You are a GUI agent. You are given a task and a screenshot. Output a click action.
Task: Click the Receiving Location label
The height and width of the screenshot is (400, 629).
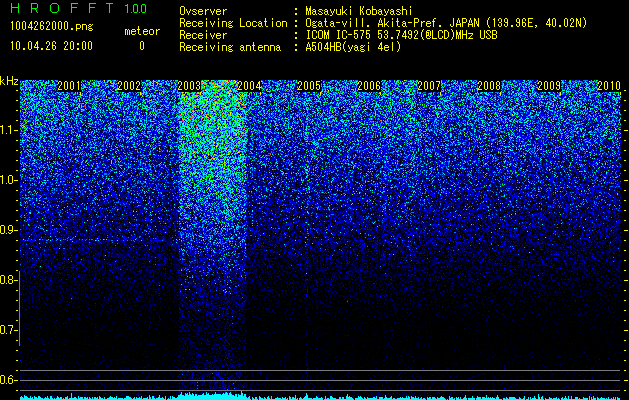tap(233, 23)
